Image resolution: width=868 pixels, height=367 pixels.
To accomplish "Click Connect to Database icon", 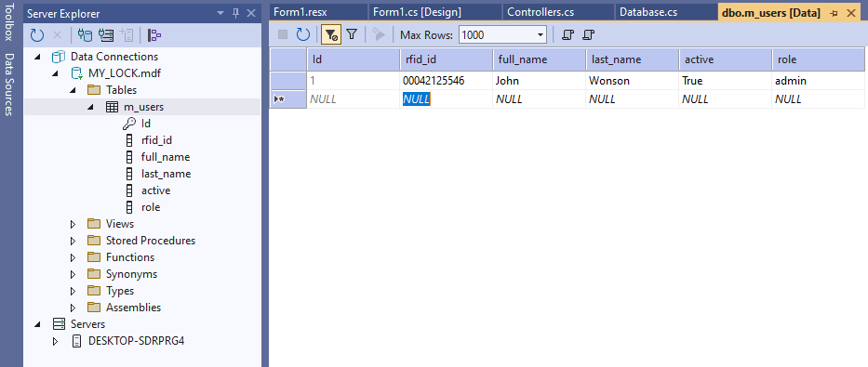I will pyautogui.click(x=85, y=35).
